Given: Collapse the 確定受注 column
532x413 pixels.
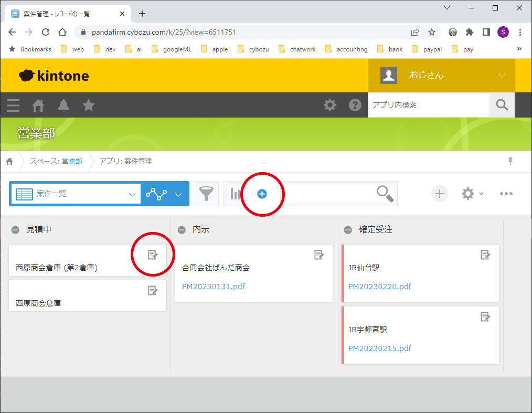Looking at the screenshot, I should [x=348, y=230].
